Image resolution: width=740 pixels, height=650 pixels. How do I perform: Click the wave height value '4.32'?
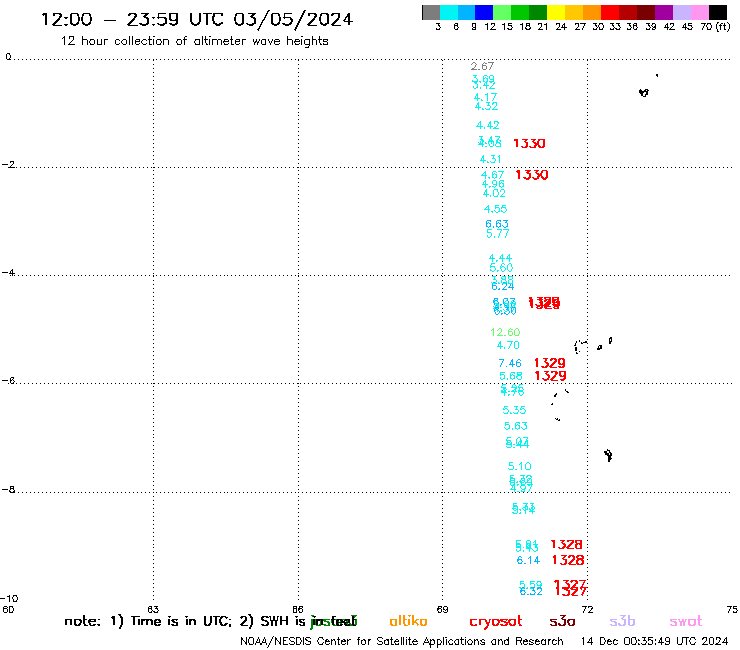pyautogui.click(x=487, y=106)
